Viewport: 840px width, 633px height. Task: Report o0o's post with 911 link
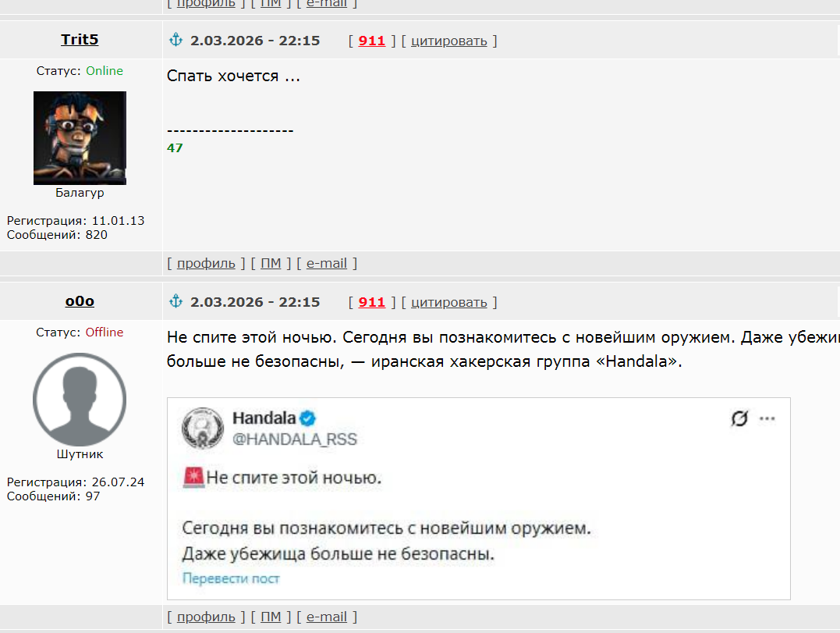point(372,302)
